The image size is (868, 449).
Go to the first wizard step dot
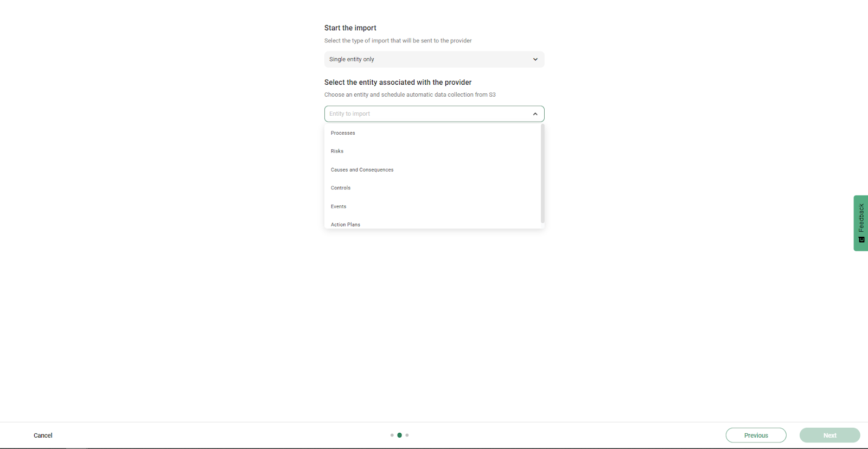pyautogui.click(x=392, y=435)
